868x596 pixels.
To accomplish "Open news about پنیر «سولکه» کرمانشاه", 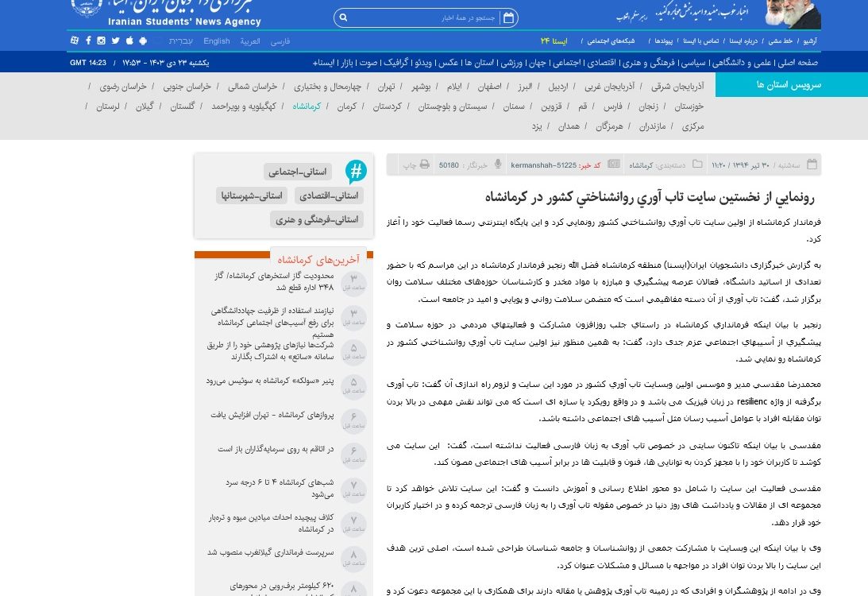I will point(270,381).
